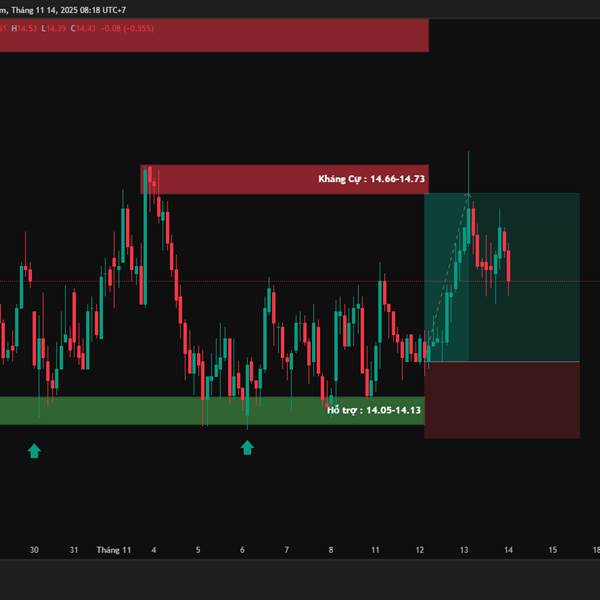Click the long position tool's dark red stop-loss area
The image size is (600, 600).
(x=502, y=400)
